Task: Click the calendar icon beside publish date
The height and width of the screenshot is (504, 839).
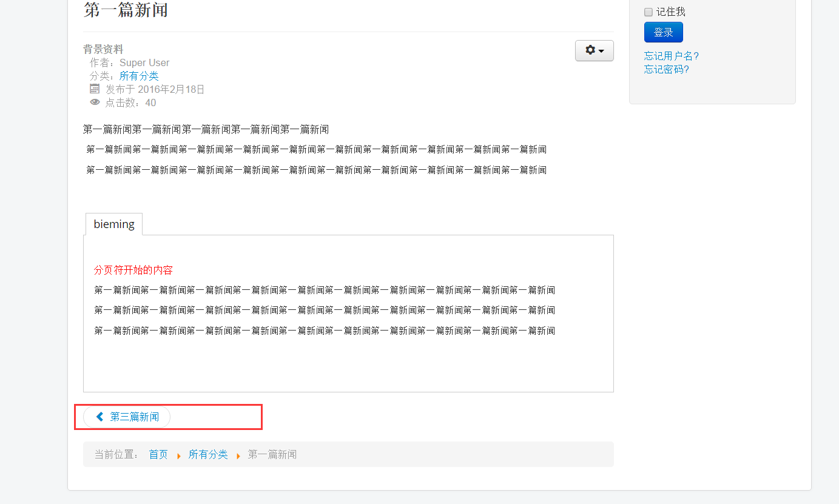Action: 95,89
